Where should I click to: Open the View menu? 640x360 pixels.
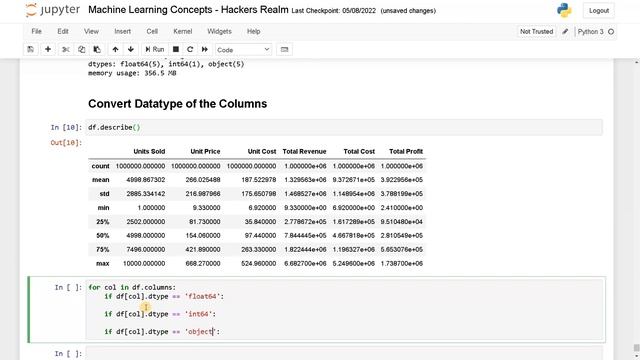coord(91,31)
